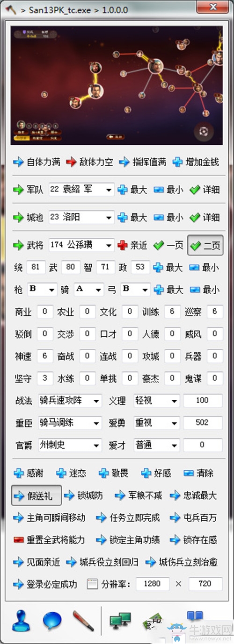The image size is (234, 644).
Task: Activate 敌体力空 red arrow cheat
Action: tap(89, 162)
